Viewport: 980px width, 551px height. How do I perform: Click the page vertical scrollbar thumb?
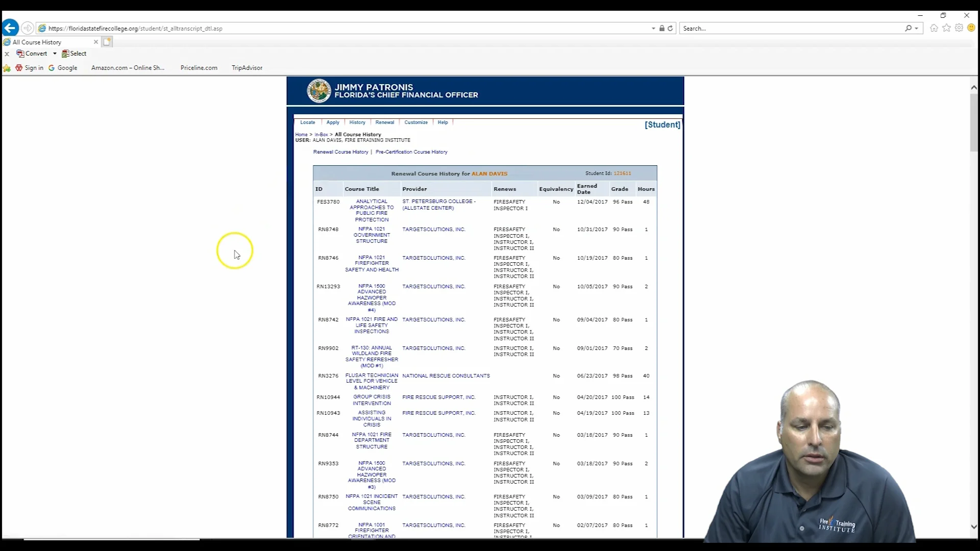point(974,122)
